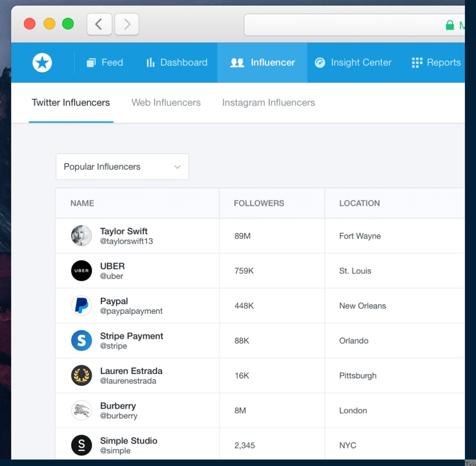Click the @burberry handle
Viewport: 476px width, 466px height.
[x=119, y=416]
